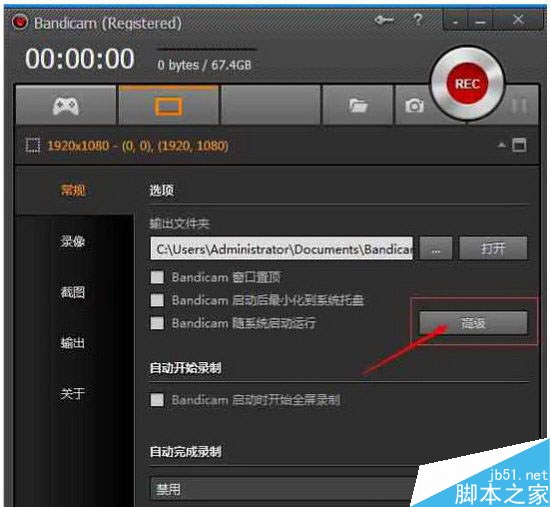
Task: Open the output folder icon tab
Action: (x=357, y=105)
